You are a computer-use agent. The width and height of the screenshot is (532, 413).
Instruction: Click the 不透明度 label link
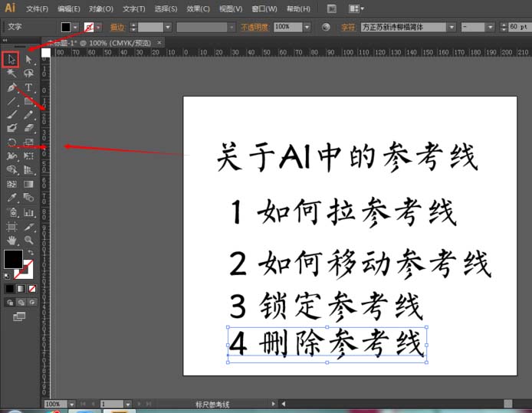coord(256,27)
